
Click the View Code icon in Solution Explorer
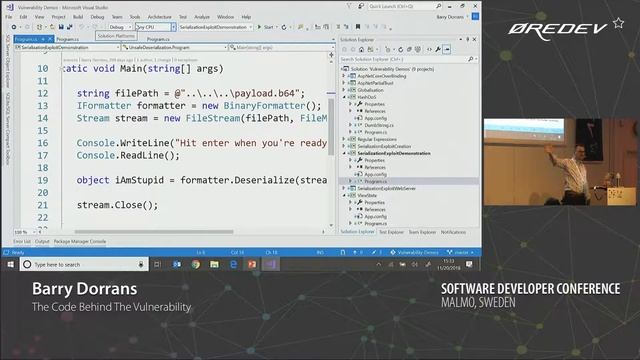point(429,49)
